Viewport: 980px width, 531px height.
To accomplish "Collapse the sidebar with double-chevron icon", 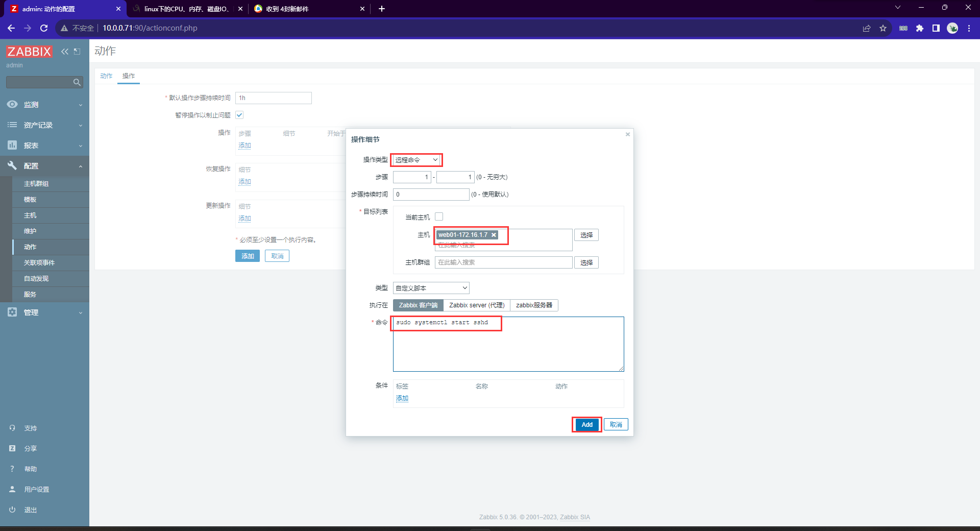I will point(65,52).
